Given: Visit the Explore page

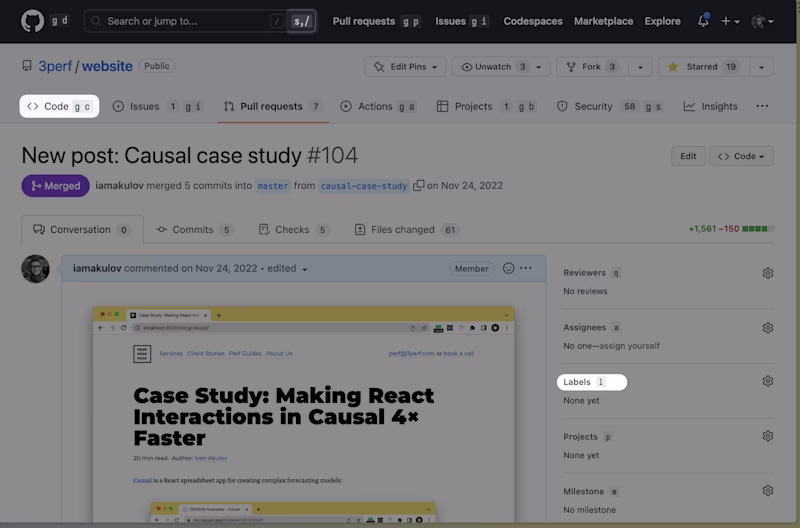Looking at the screenshot, I should [662, 21].
